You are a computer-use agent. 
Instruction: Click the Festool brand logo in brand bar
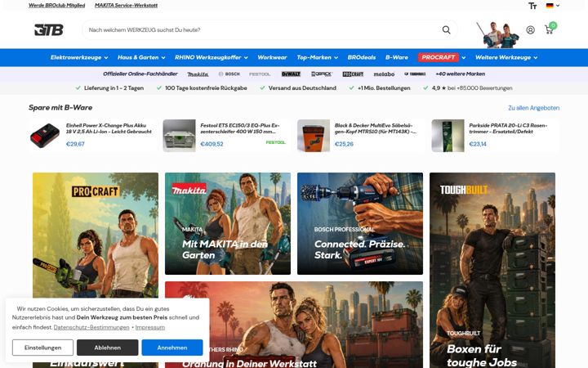click(260, 74)
